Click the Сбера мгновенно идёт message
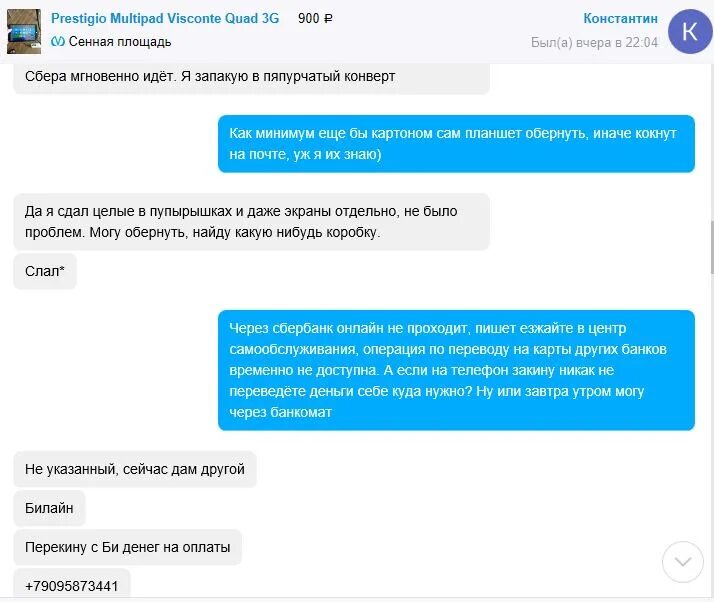Image resolution: width=714 pixels, height=602 pixels. coord(251,77)
